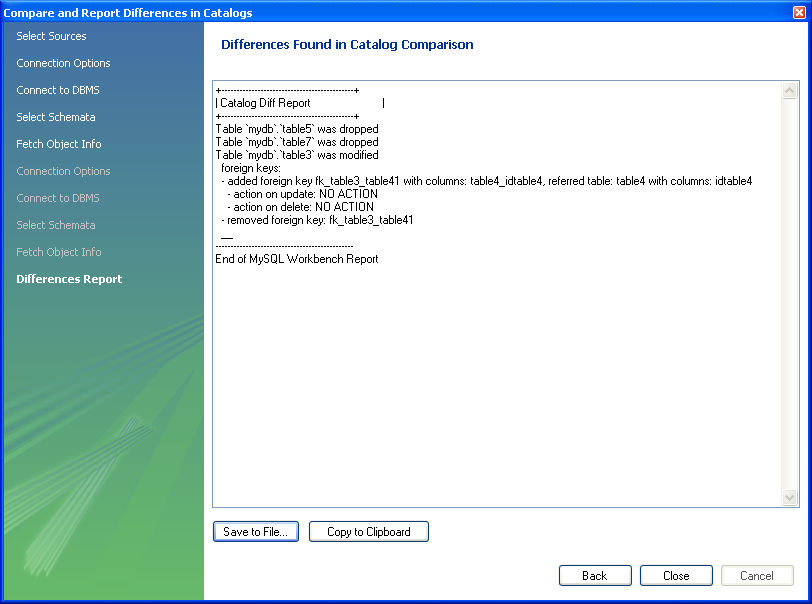The width and height of the screenshot is (812, 604).
Task: Copy the report to clipboard
Action: click(x=368, y=532)
